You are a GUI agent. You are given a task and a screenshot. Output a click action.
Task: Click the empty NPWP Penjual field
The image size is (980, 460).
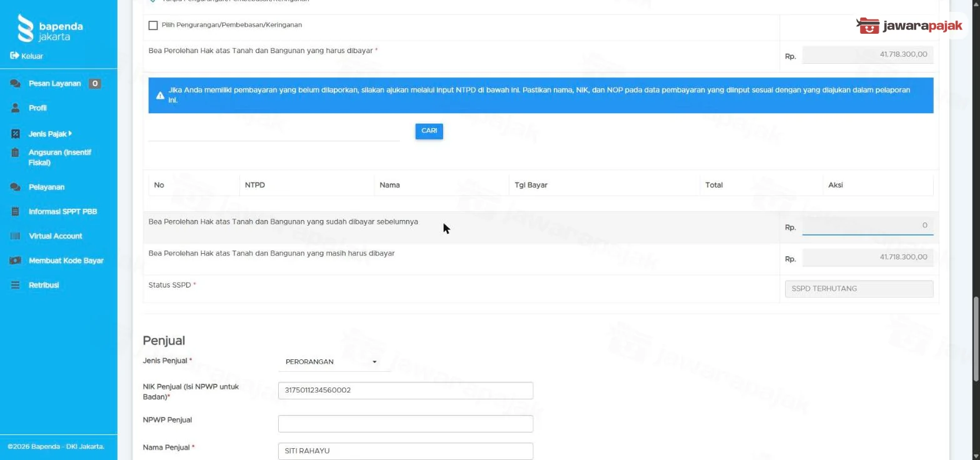(x=405, y=424)
